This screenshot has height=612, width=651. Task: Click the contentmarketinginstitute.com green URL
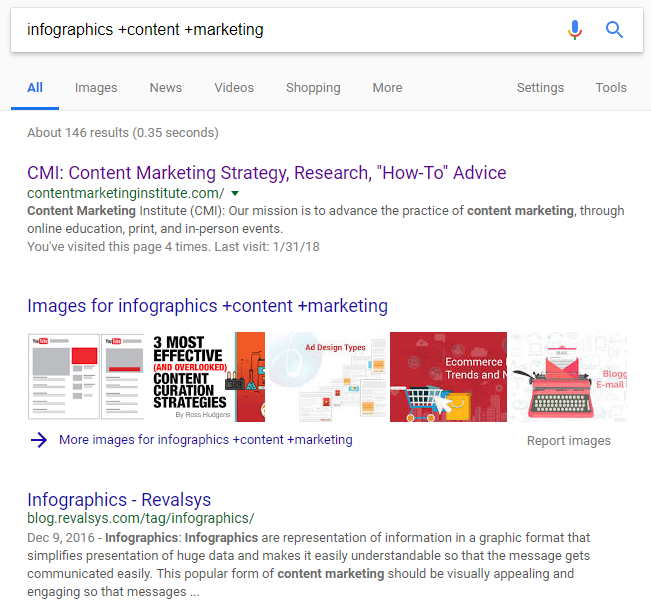click(x=125, y=193)
